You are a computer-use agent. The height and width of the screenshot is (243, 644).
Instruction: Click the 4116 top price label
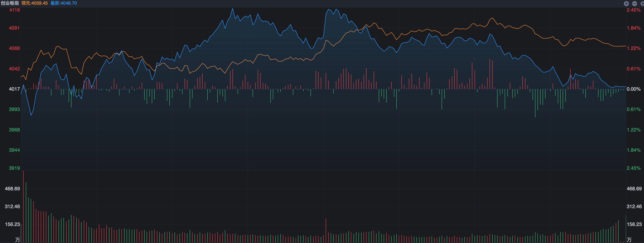coord(15,10)
